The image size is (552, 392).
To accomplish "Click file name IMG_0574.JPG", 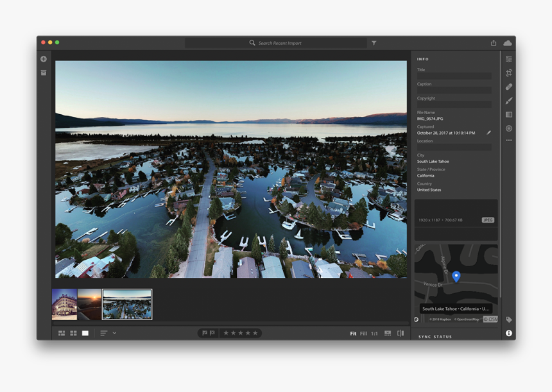I will [x=430, y=119].
